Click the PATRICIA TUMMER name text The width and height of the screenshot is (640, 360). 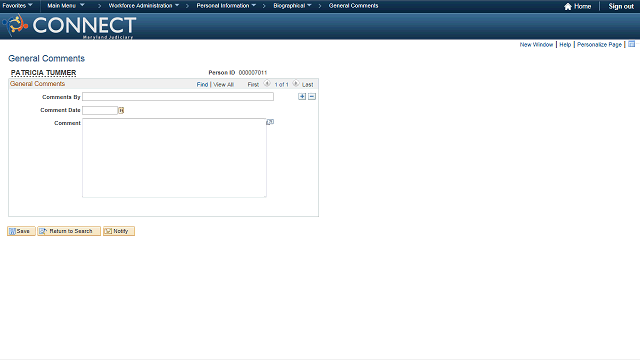tap(43, 73)
